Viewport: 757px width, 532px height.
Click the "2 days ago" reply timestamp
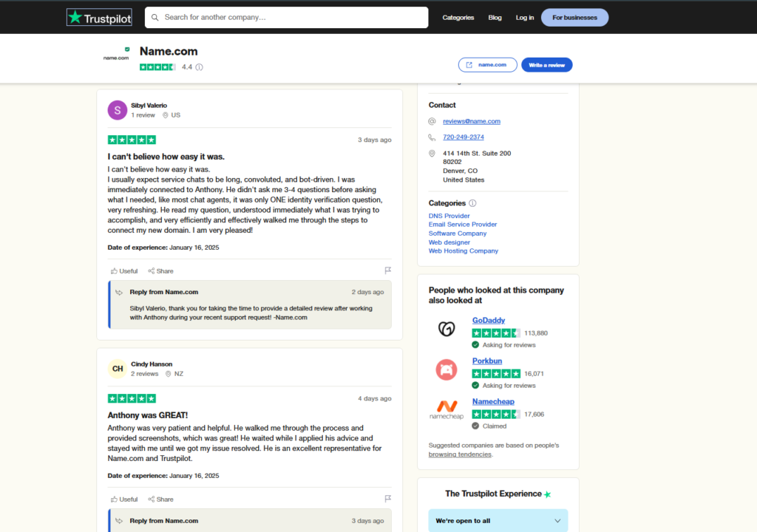[x=368, y=292]
